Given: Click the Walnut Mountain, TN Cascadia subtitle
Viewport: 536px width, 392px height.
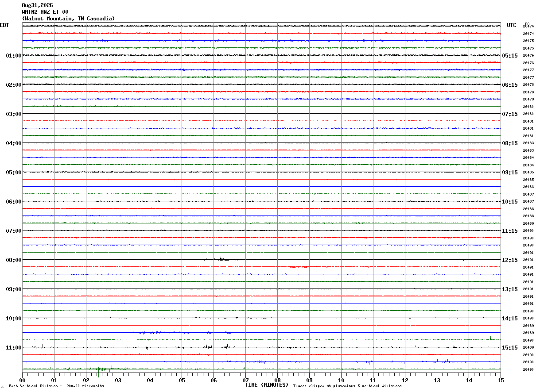Looking at the screenshot, I should [68, 19].
